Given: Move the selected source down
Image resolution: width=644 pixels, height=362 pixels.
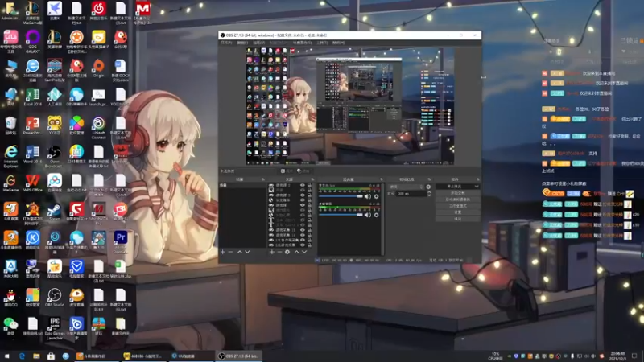Looking at the screenshot, I should [304, 252].
